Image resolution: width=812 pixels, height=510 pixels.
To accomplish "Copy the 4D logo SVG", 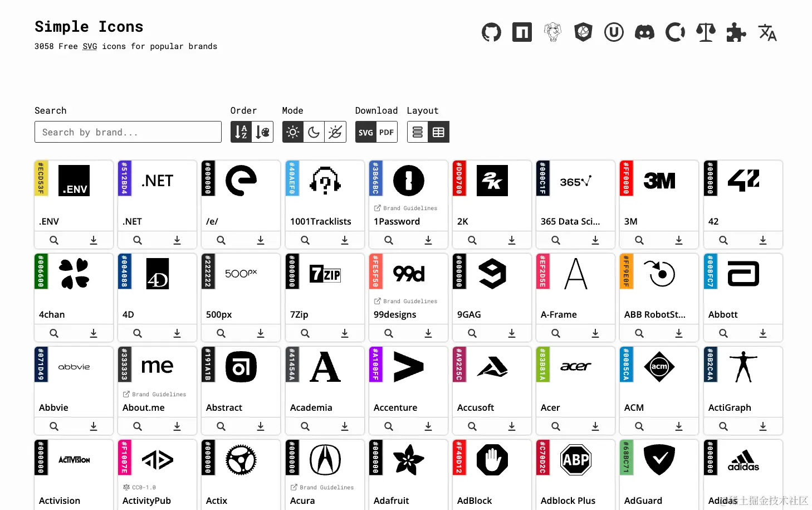I will [158, 274].
